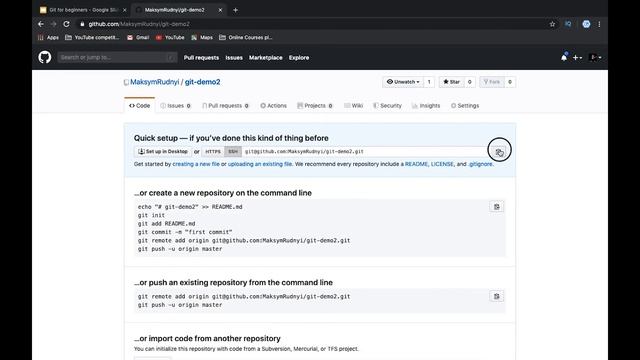Click the Fork button
The width and height of the screenshot is (640, 360).
(492, 82)
